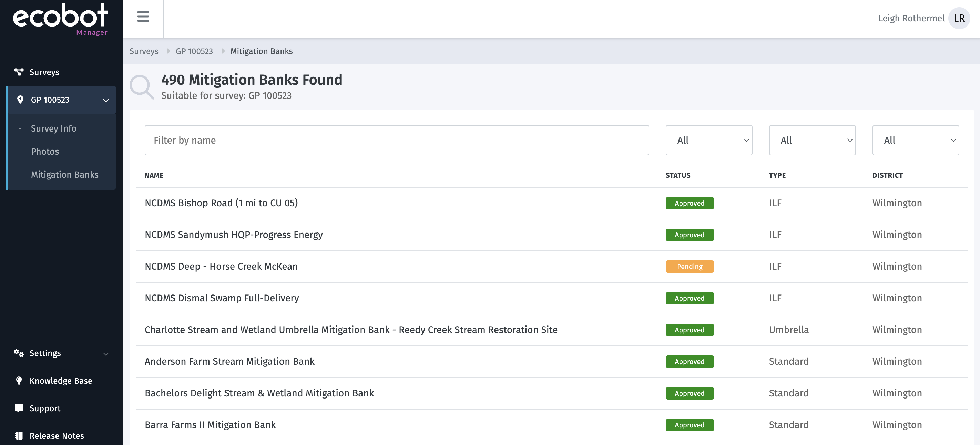Open the Status filter dropdown
The height and width of the screenshot is (445, 980).
pyautogui.click(x=708, y=140)
